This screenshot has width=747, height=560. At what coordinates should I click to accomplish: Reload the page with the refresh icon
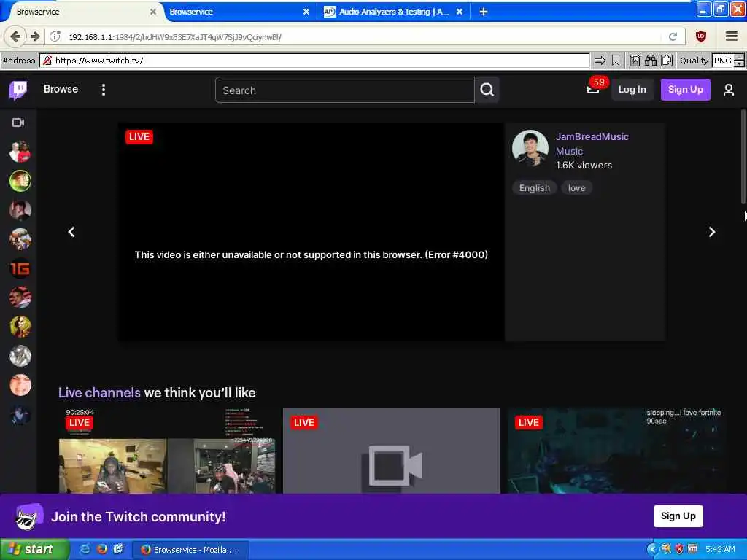673,36
